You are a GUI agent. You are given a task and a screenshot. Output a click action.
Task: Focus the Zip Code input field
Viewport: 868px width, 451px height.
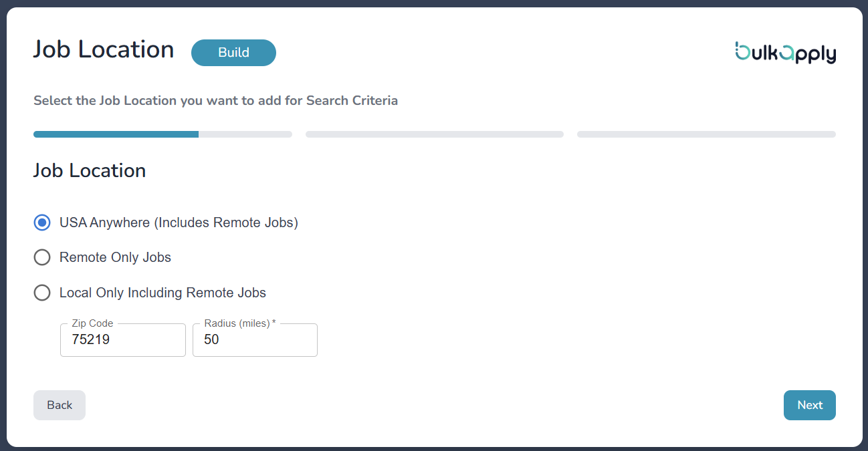(122, 340)
